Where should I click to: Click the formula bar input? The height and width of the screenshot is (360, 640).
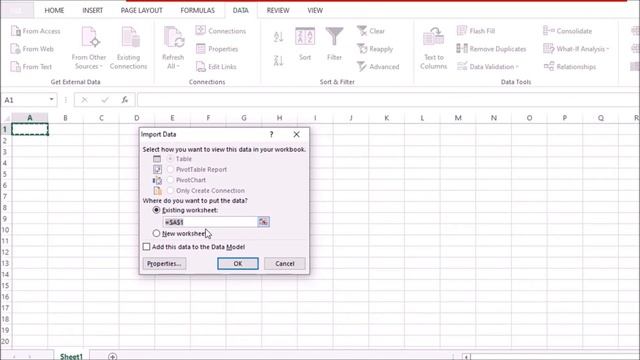(388, 100)
